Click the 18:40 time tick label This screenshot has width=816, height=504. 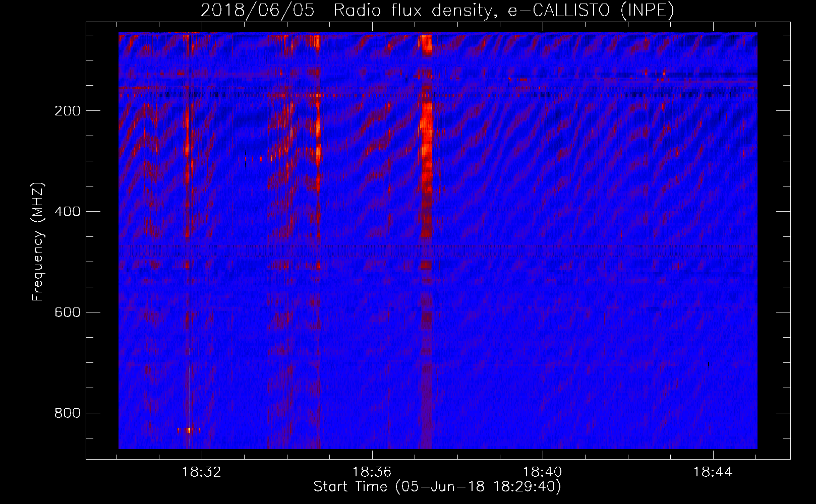543,472
